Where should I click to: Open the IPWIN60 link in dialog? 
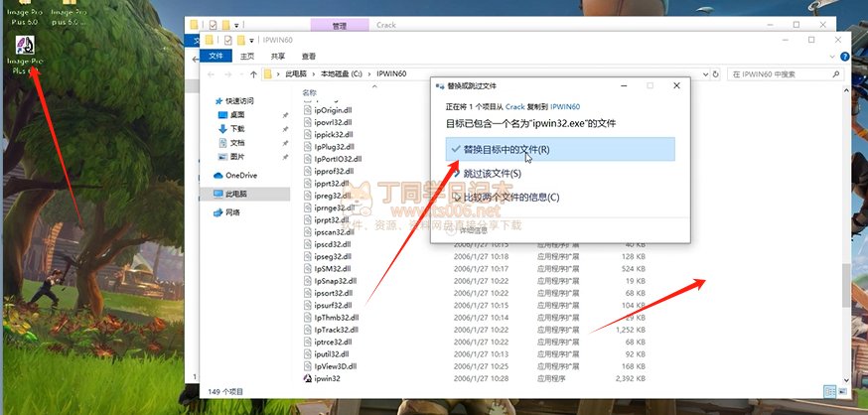[565, 107]
